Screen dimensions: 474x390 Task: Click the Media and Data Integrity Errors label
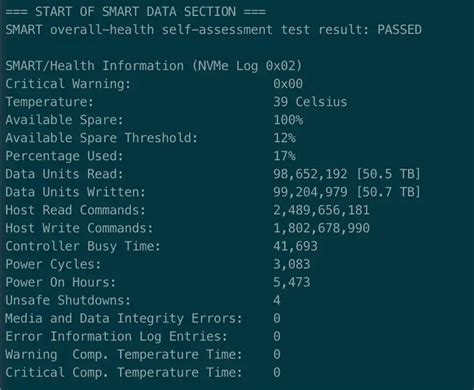pos(124,318)
